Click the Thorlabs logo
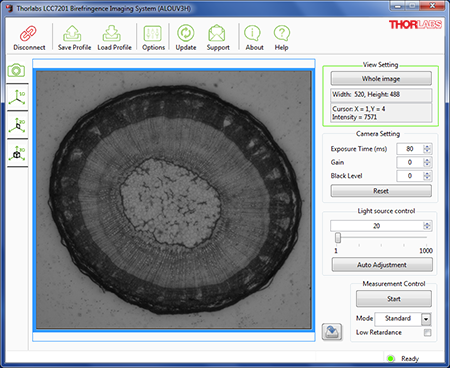 tap(415, 25)
